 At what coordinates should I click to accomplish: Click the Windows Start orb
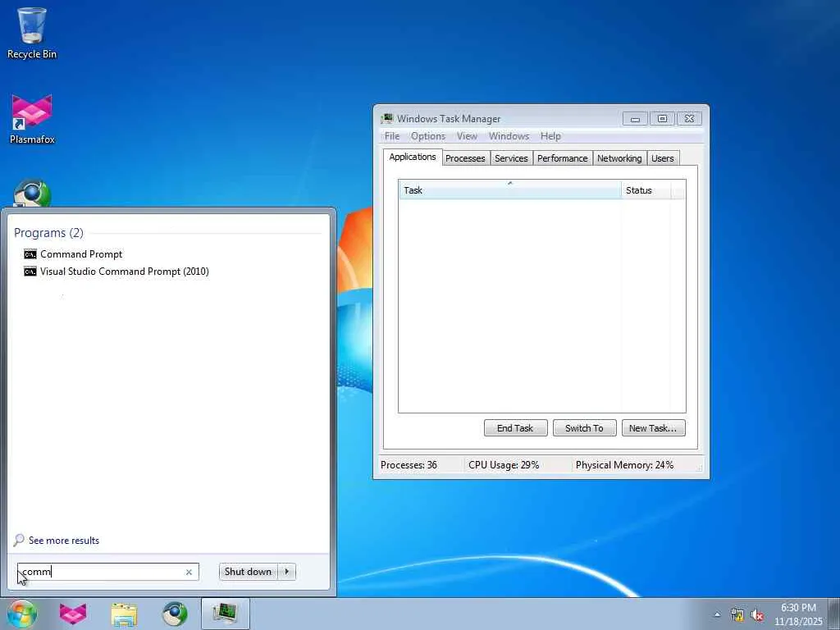pos(21,614)
